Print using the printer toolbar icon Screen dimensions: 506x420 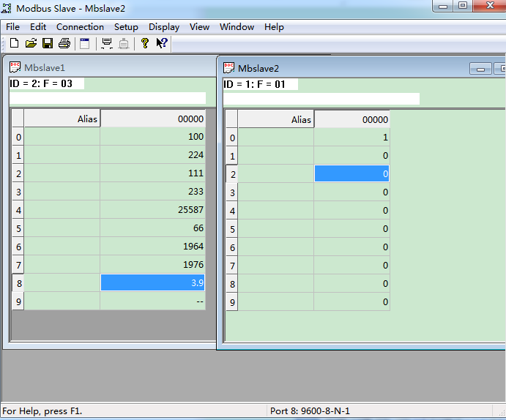[x=64, y=43]
